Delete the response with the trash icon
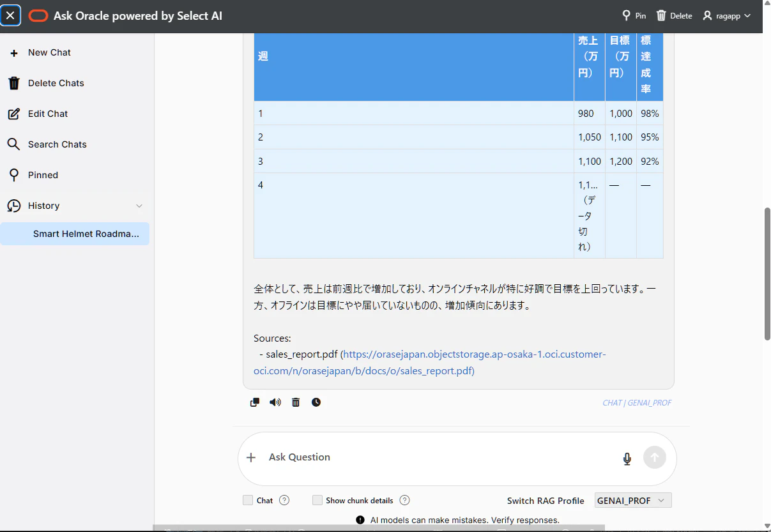The image size is (771, 532). (296, 402)
